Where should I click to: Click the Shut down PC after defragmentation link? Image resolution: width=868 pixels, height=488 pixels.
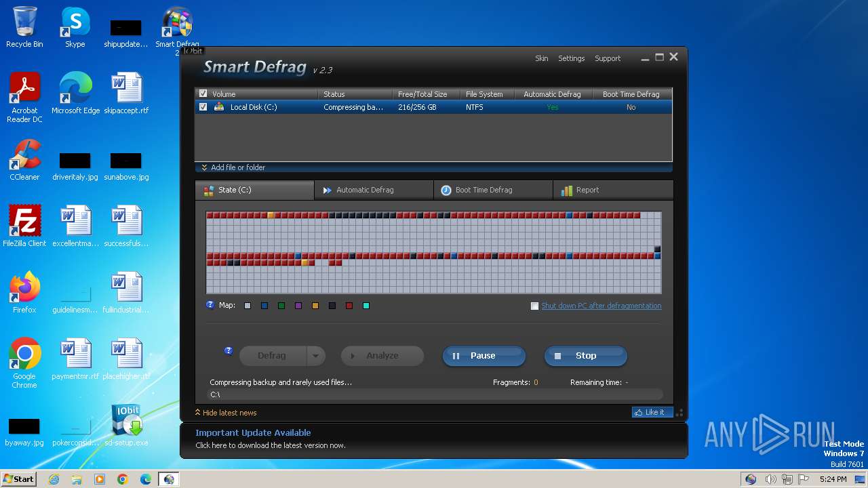[x=601, y=306]
